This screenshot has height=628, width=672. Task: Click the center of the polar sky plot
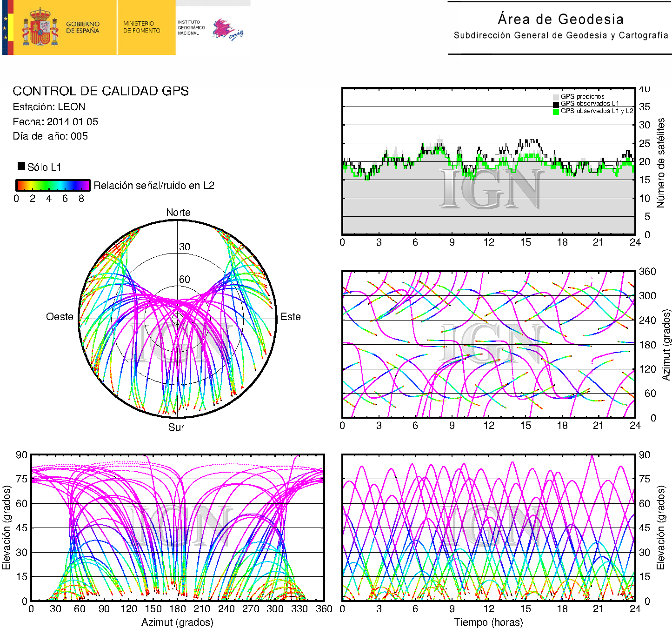point(178,319)
